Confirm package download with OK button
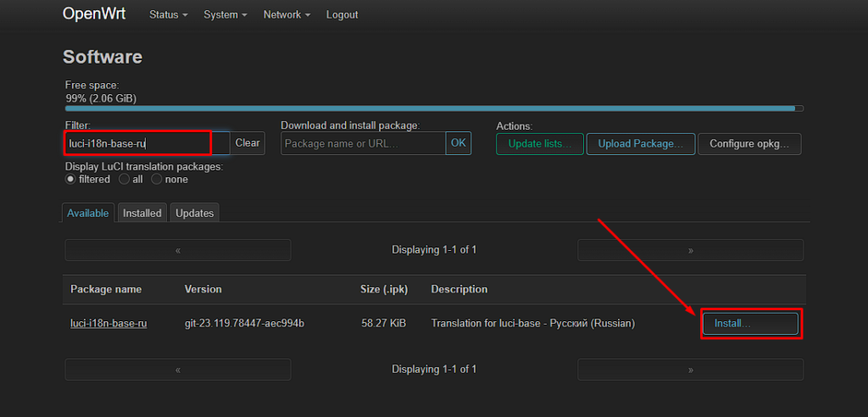Screen dimensions: 868x417 (459, 143)
